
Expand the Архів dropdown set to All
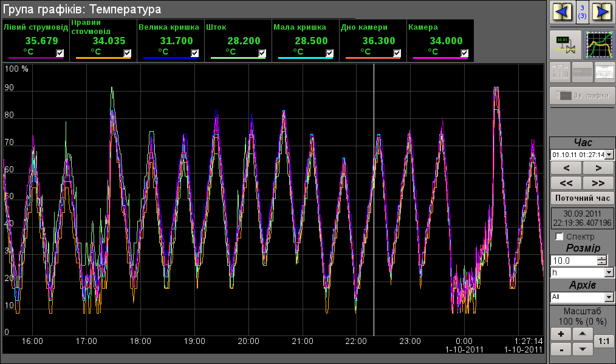(609, 297)
